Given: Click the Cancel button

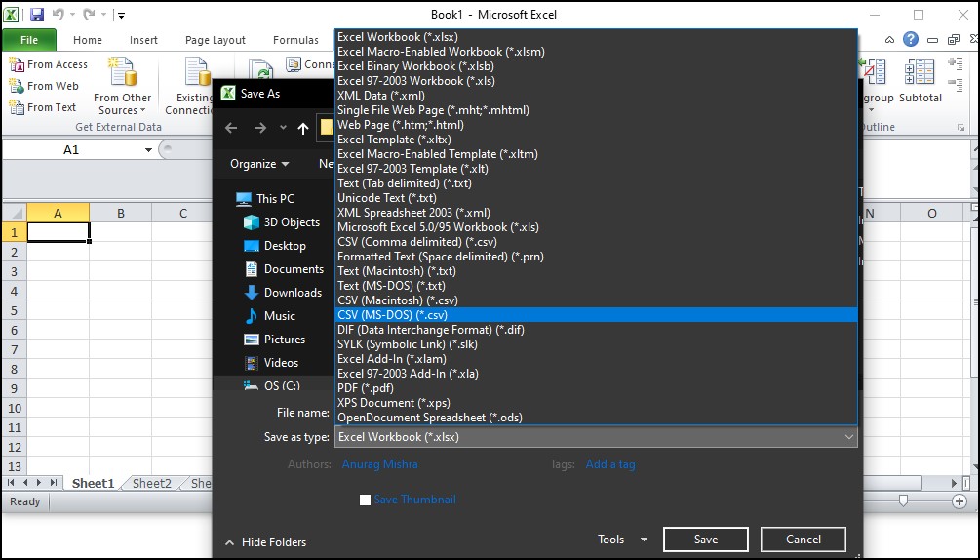Looking at the screenshot, I should [804, 540].
